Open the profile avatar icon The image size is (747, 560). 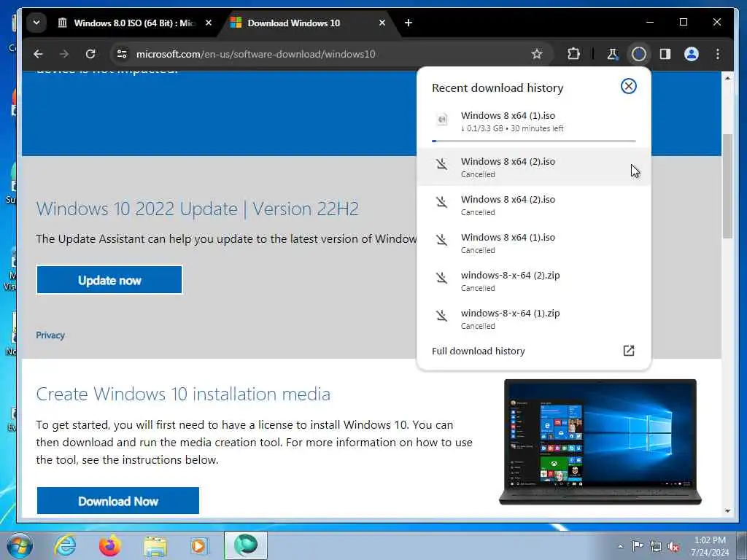click(x=692, y=54)
